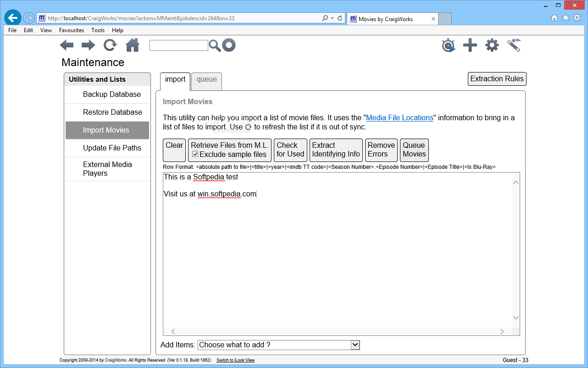
Task: Click browser forward button
Action: [28, 18]
